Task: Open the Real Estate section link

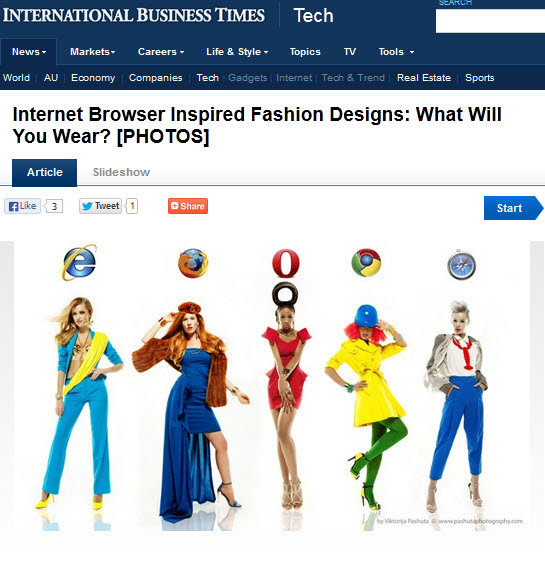Action: (424, 78)
